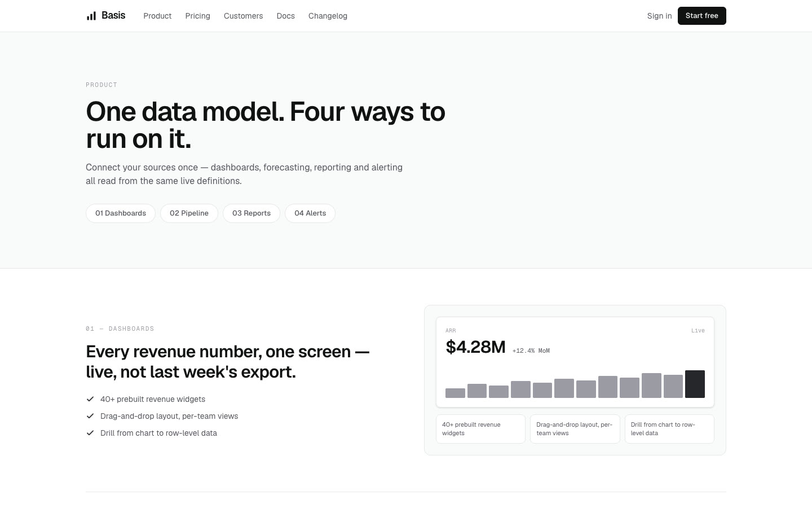812x508 pixels.
Task: Click the Live status label
Action: (x=698, y=331)
